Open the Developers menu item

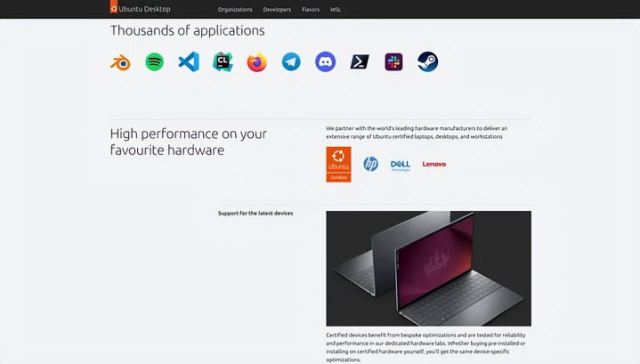(277, 10)
